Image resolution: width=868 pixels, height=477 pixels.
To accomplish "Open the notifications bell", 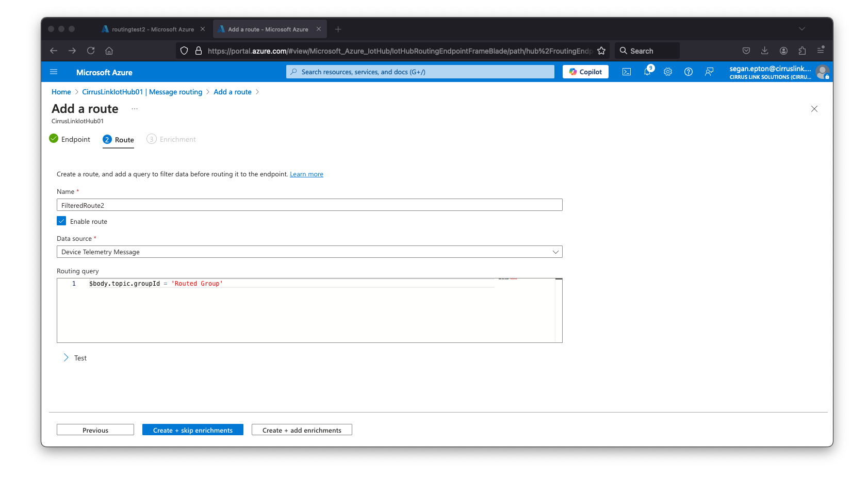I will 647,72.
